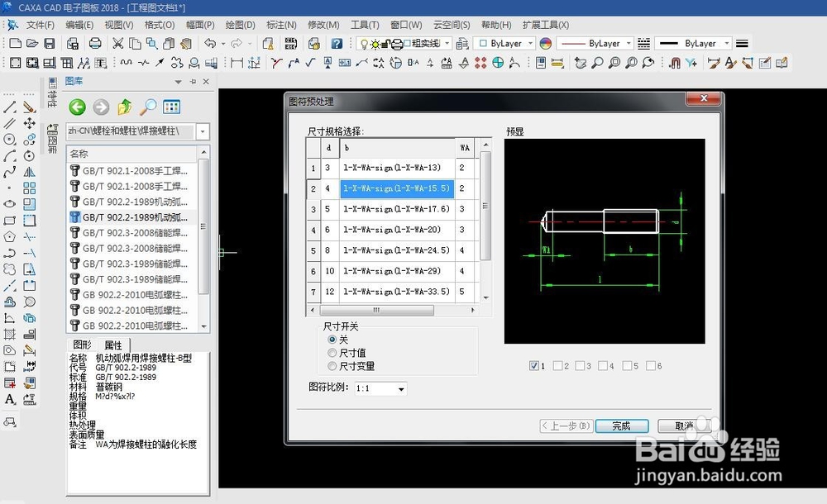Click the 完成 button
This screenshot has height=504, width=827.
(x=621, y=426)
